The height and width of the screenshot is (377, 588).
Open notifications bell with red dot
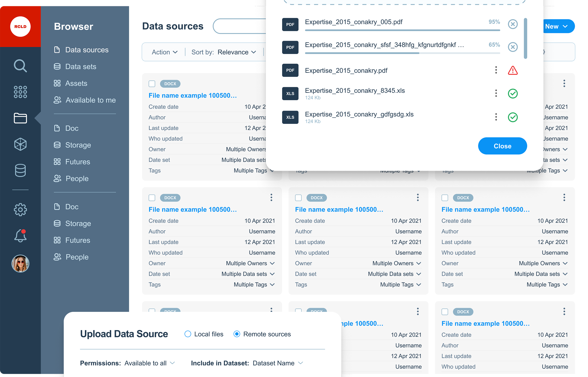point(20,236)
